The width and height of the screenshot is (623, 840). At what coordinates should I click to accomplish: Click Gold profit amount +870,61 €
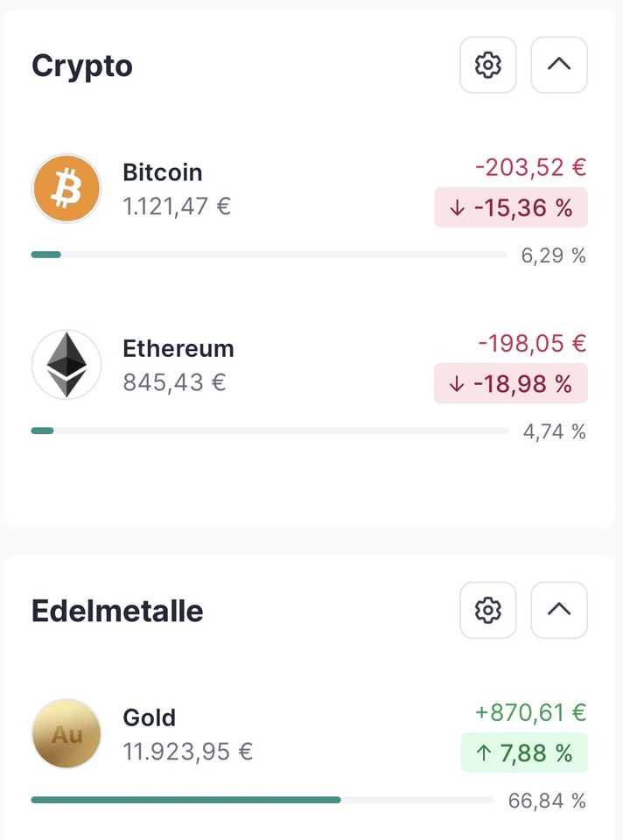530,713
